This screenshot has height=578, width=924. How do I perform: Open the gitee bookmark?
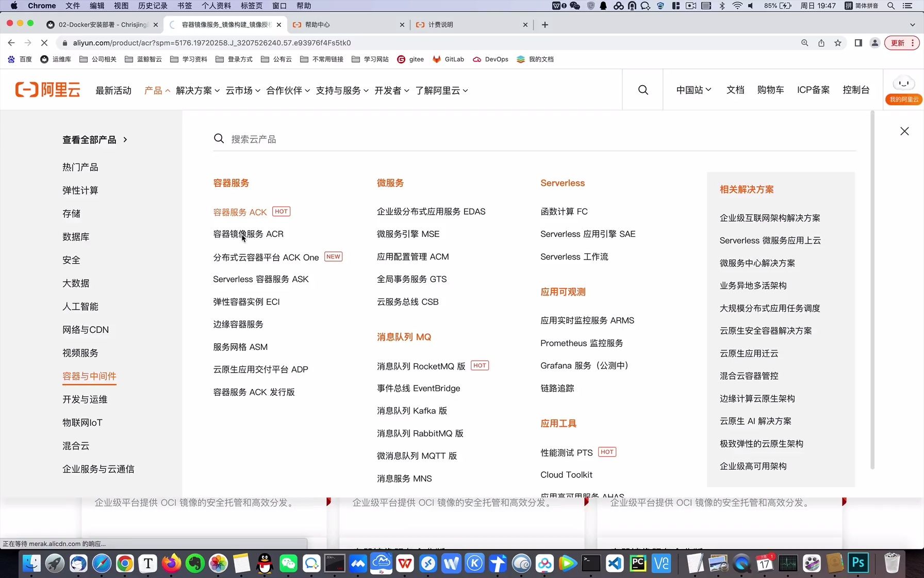[410, 59]
